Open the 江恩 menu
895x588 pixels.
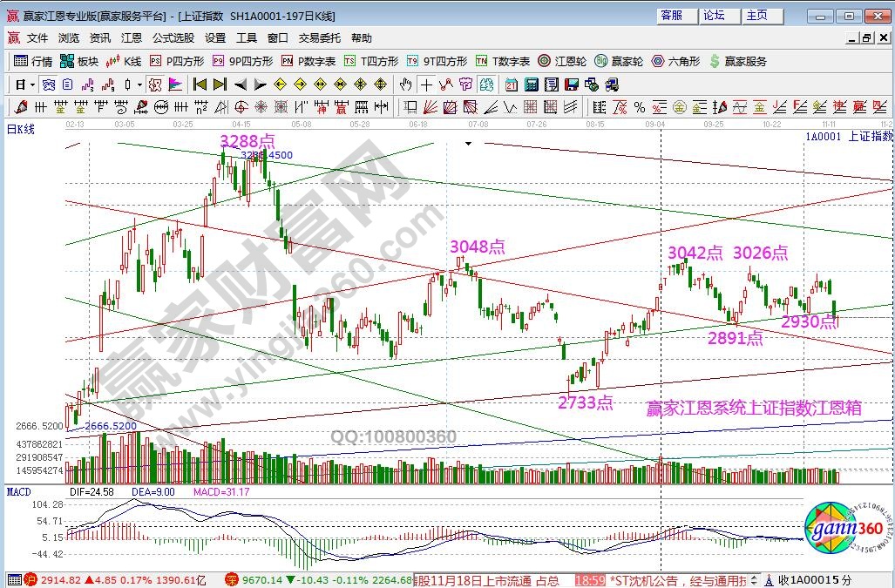pos(131,38)
